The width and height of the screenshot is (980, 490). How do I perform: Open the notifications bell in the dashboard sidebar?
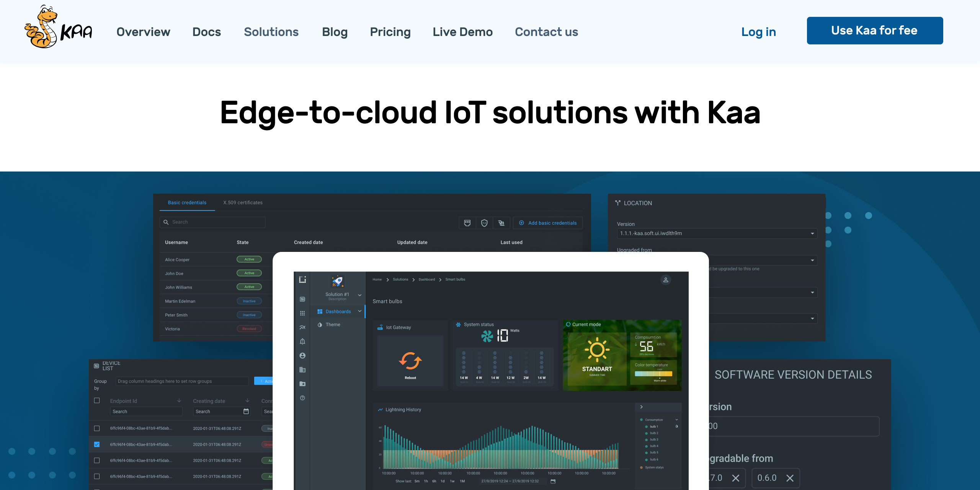(302, 341)
